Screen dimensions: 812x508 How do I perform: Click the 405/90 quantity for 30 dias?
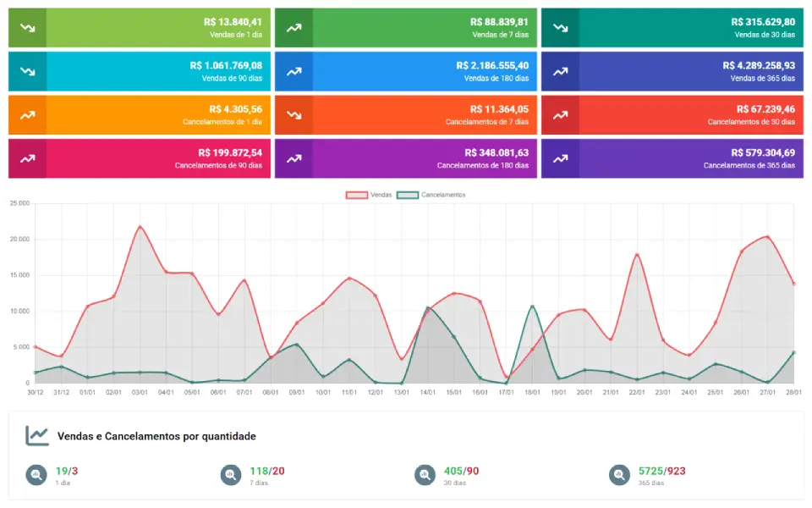(x=462, y=472)
